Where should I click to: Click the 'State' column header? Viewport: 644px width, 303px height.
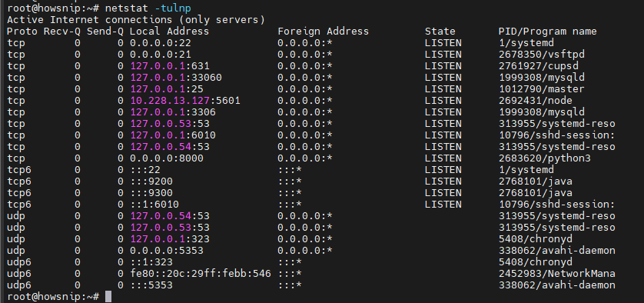click(440, 32)
